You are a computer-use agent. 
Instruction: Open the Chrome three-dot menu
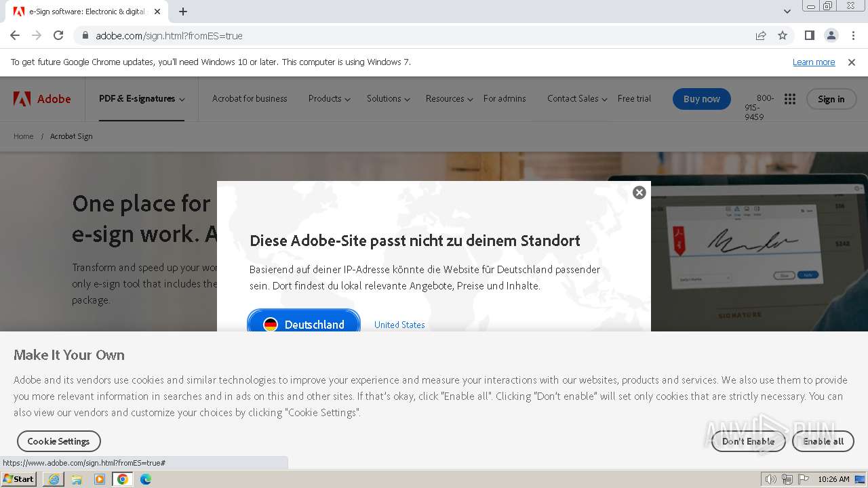[852, 35]
